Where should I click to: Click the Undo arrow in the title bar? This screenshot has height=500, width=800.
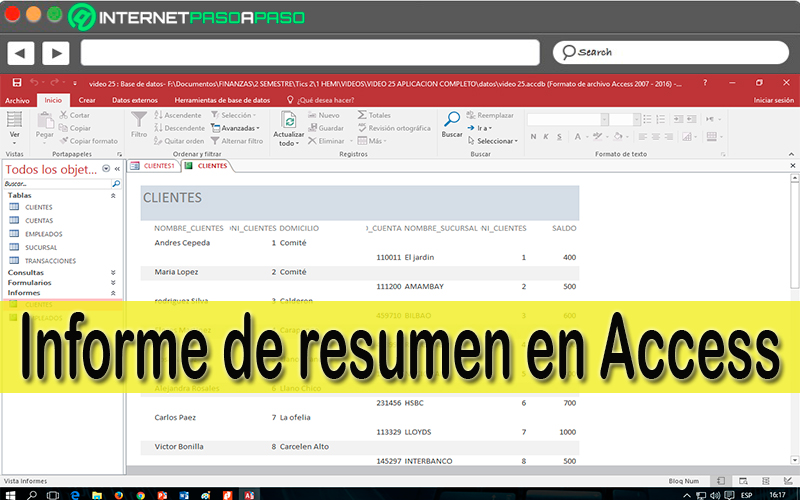pyautogui.click(x=34, y=83)
